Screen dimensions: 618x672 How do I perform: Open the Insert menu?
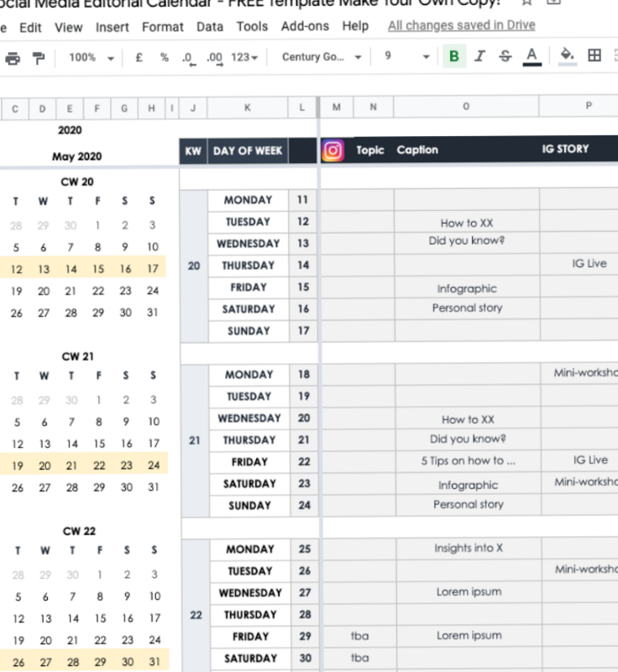coord(113,28)
